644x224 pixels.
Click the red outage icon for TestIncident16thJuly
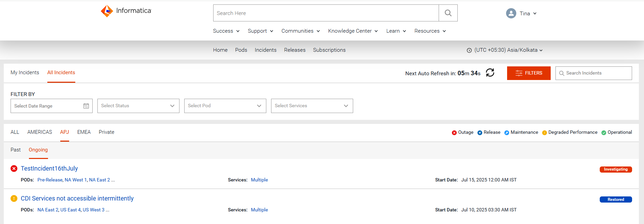[x=14, y=169]
